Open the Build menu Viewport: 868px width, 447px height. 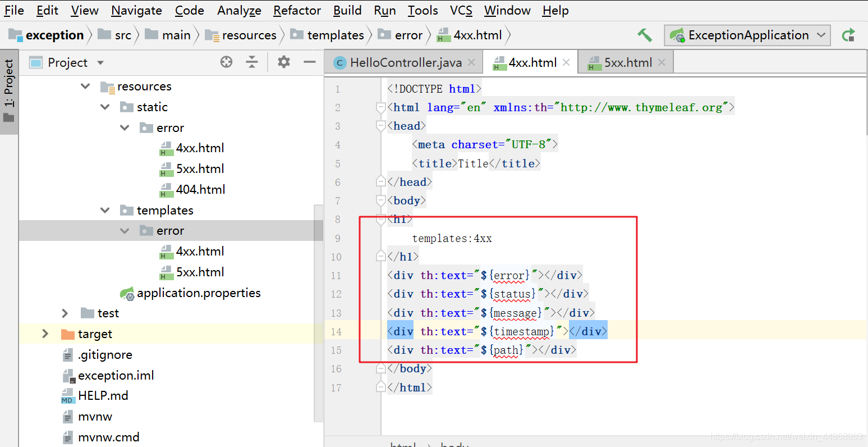point(347,10)
